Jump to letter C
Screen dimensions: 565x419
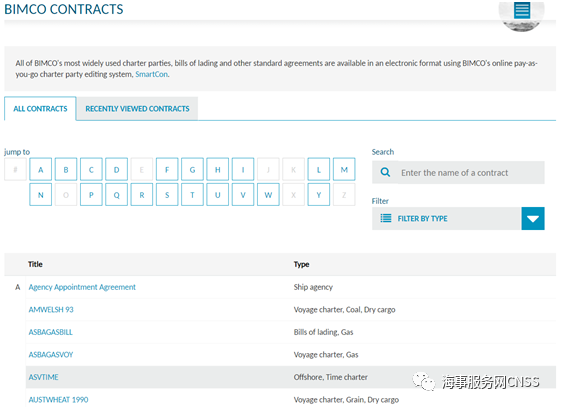(x=91, y=169)
